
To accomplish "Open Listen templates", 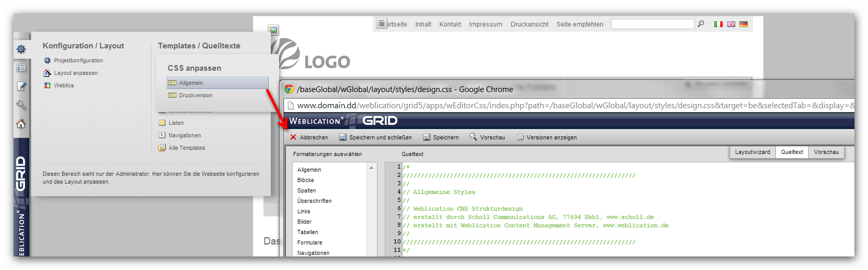I will tap(176, 123).
